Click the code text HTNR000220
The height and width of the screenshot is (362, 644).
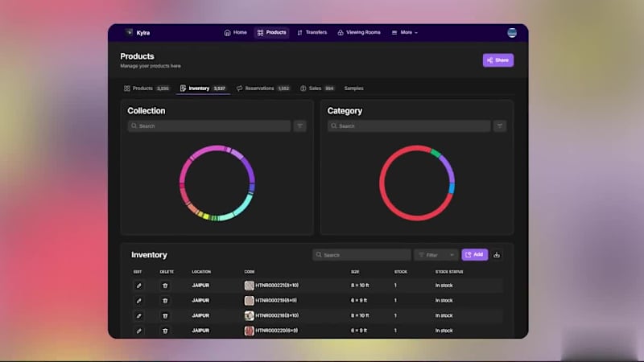(276, 331)
